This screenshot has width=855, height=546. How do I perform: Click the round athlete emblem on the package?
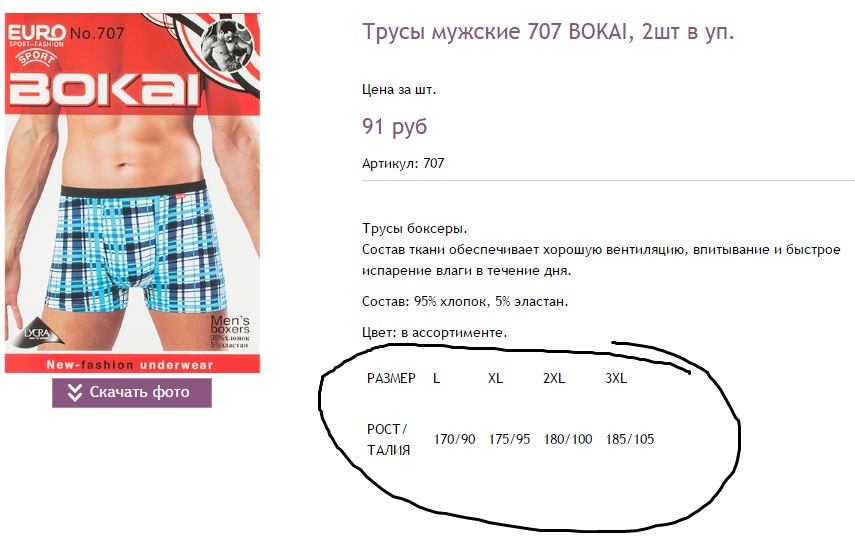(226, 46)
